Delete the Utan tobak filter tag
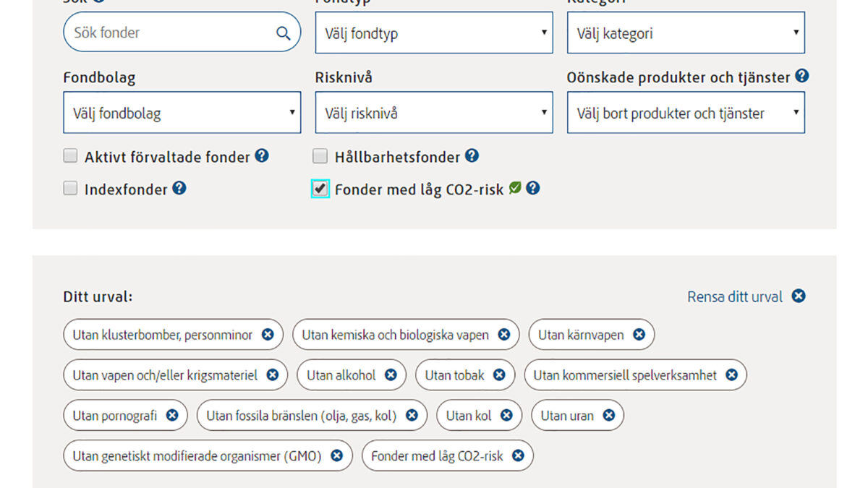Image resolution: width=868 pixels, height=488 pixels. click(499, 375)
